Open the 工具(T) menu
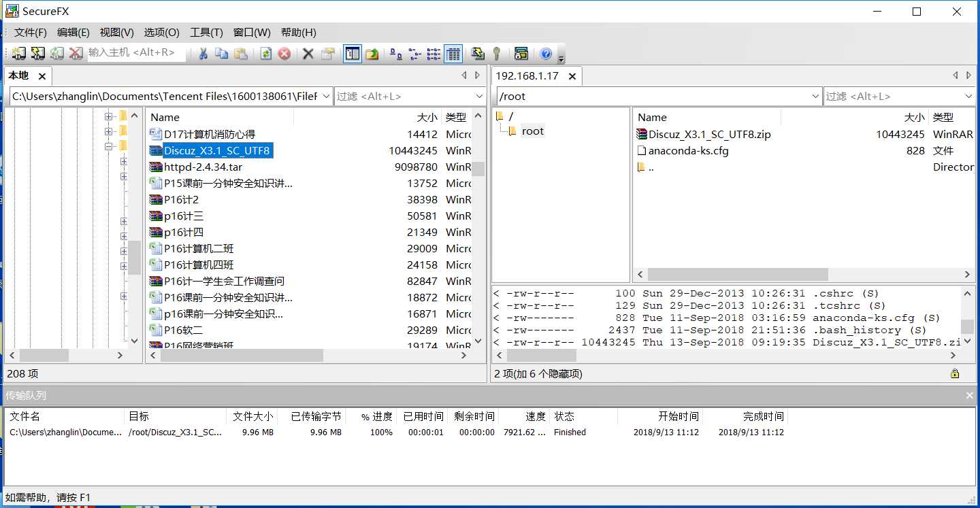980x508 pixels. coord(206,32)
